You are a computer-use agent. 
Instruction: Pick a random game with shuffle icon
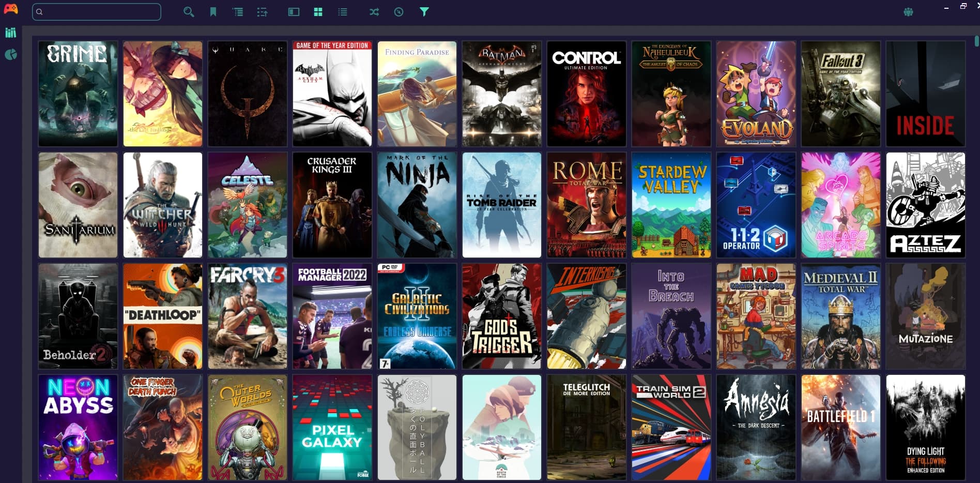click(x=374, y=12)
